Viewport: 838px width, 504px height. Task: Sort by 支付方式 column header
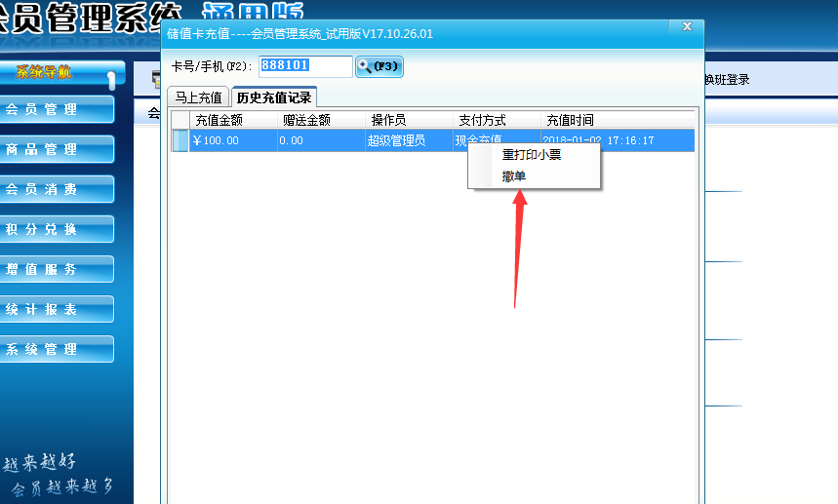coord(497,120)
